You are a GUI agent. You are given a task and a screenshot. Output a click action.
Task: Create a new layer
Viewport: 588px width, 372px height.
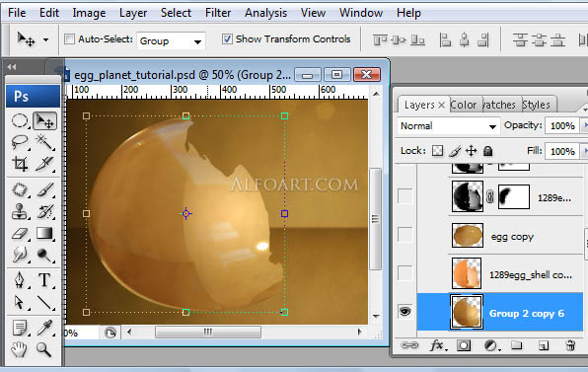click(x=544, y=345)
